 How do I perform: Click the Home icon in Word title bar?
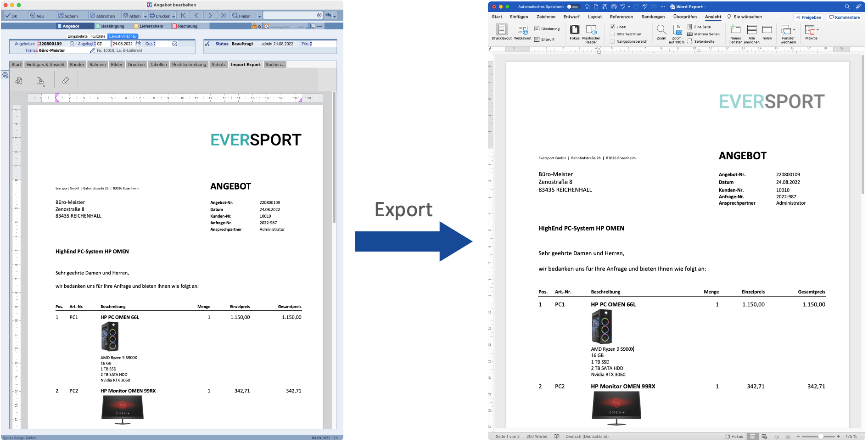[x=587, y=6]
